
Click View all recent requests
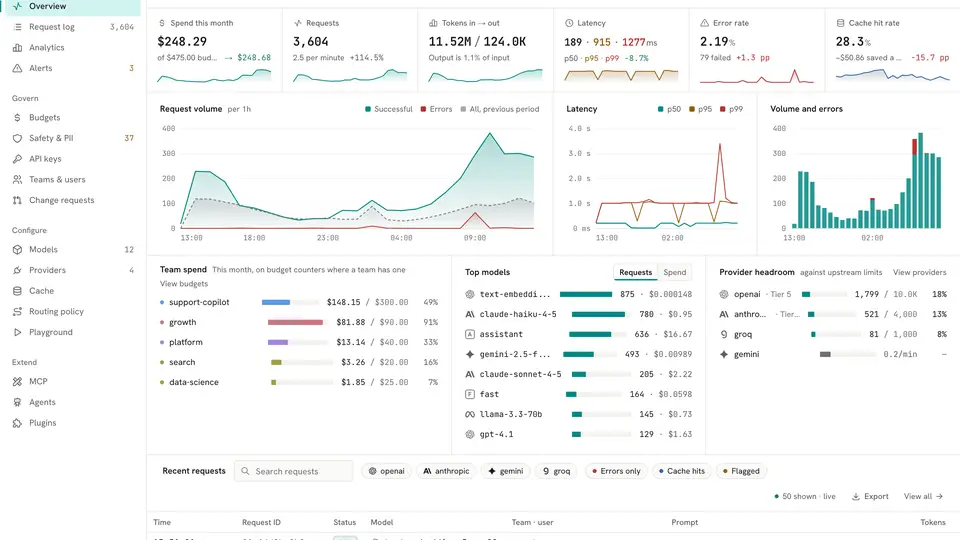point(923,497)
